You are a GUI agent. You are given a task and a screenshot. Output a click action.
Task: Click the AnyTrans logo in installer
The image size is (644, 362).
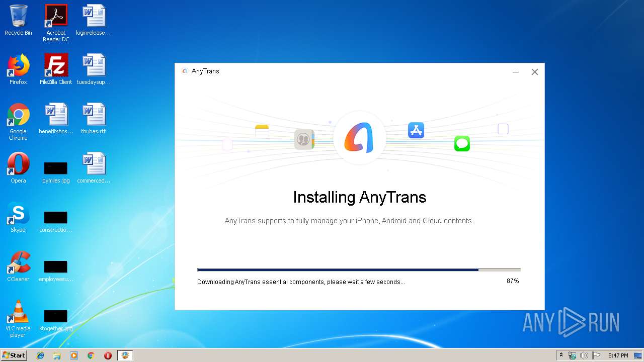coord(359,137)
